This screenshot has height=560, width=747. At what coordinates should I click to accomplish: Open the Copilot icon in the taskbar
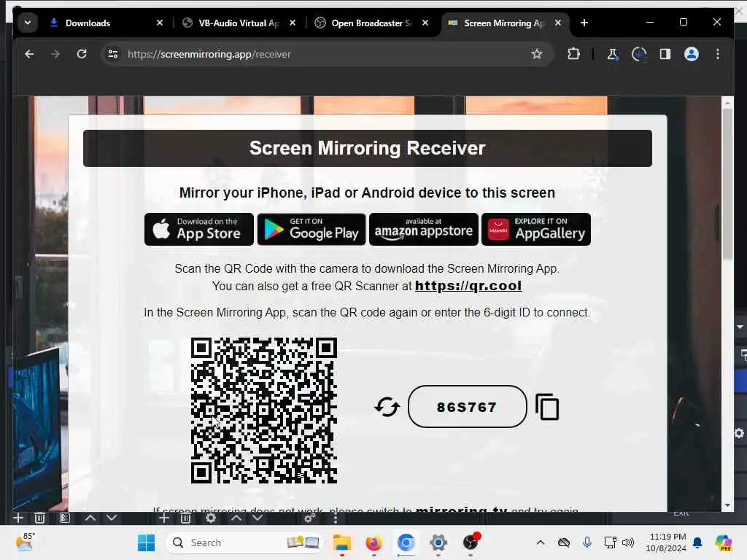coord(724,542)
